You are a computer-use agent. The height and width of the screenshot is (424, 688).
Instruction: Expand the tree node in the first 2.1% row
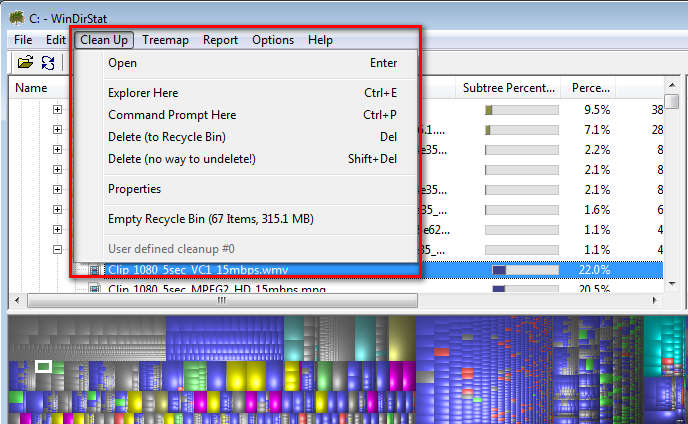[57, 169]
